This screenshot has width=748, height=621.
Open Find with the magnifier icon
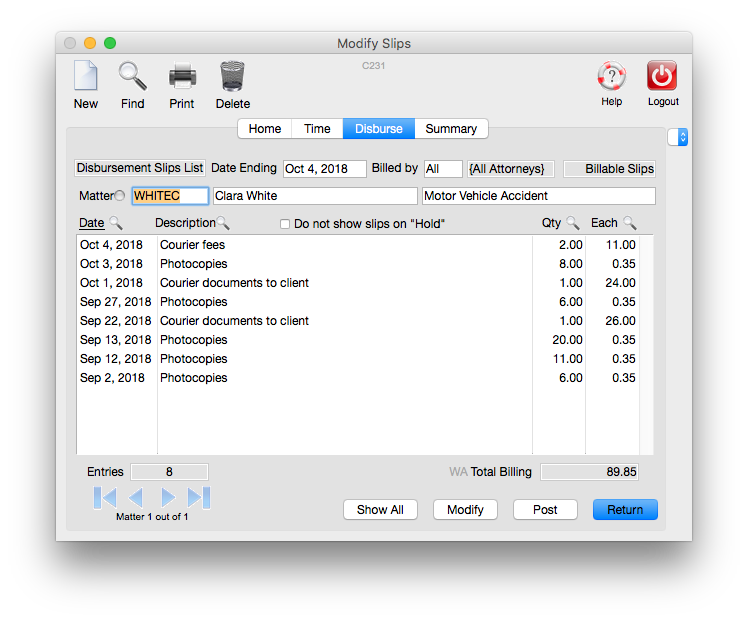(x=132, y=77)
